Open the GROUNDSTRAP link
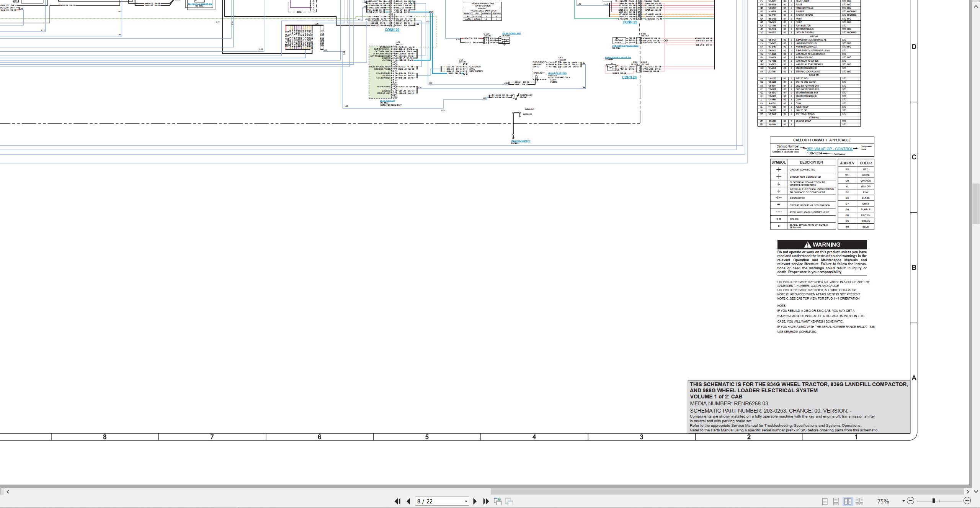The image size is (980, 508). (521, 141)
